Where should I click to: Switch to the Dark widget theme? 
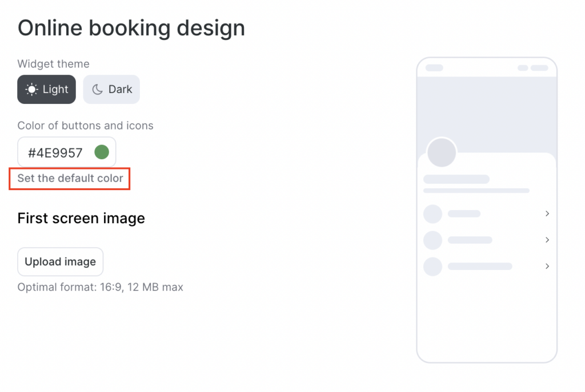coord(111,90)
